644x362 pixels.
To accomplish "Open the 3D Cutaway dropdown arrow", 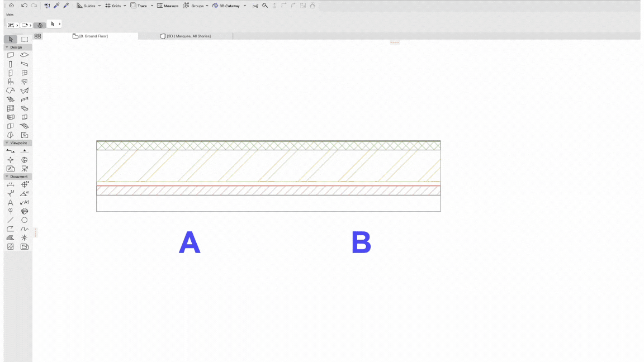I will (x=245, y=6).
